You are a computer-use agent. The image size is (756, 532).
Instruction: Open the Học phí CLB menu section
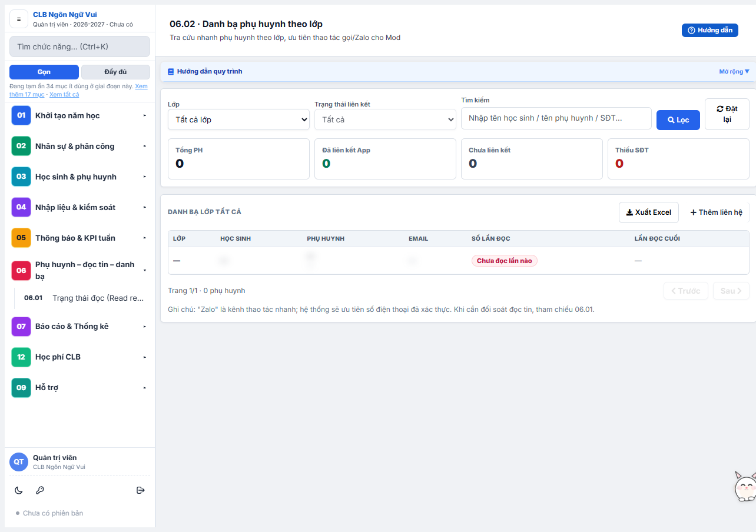tap(79, 357)
